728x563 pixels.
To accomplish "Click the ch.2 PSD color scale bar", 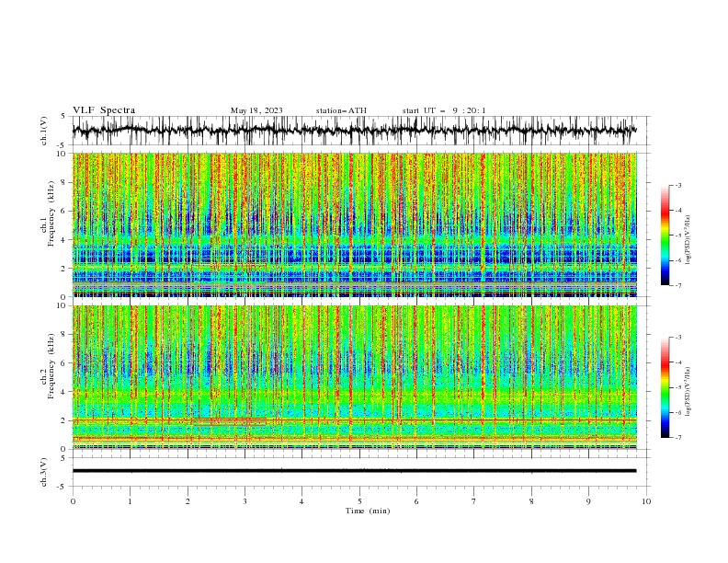I will pos(665,387).
